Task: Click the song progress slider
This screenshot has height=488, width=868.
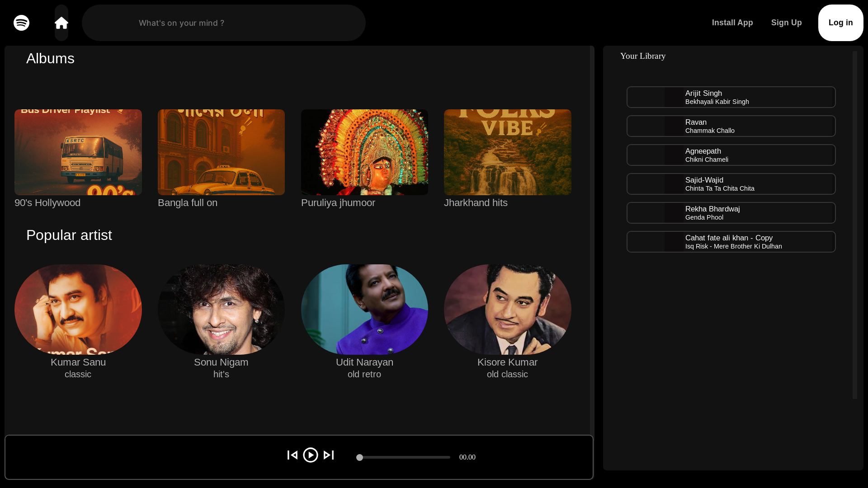Action: click(403, 457)
